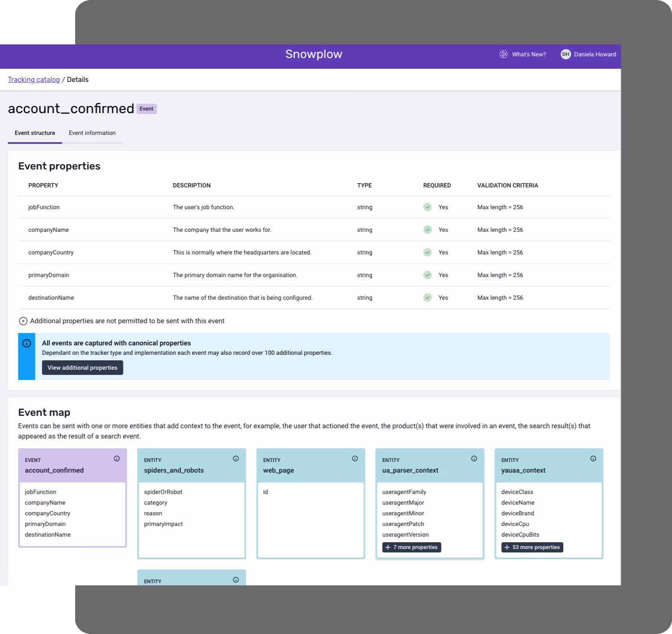Click Yes in primaryDomain required cell
This screenshot has height=634, width=672.
click(443, 275)
